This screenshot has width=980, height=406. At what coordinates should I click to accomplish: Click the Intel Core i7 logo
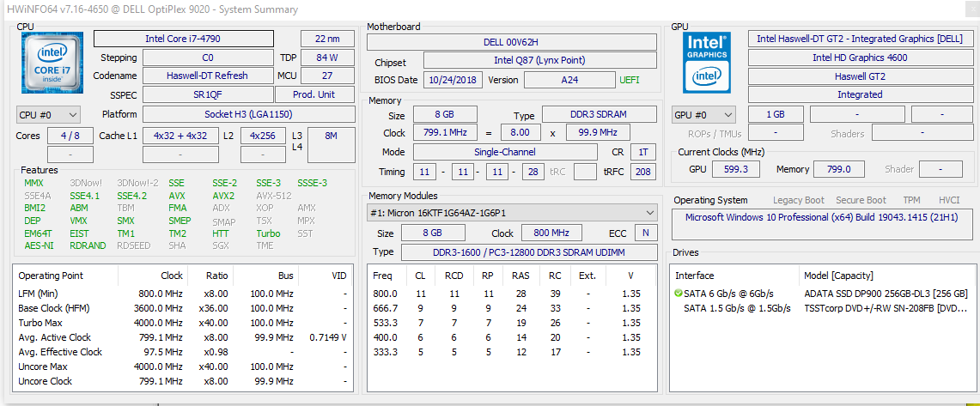point(52,64)
